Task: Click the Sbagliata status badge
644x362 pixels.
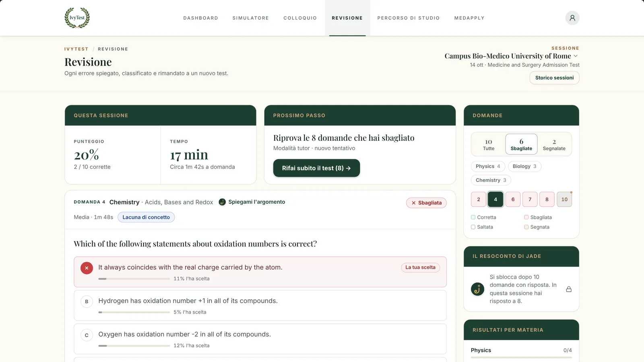Action: coord(426,203)
